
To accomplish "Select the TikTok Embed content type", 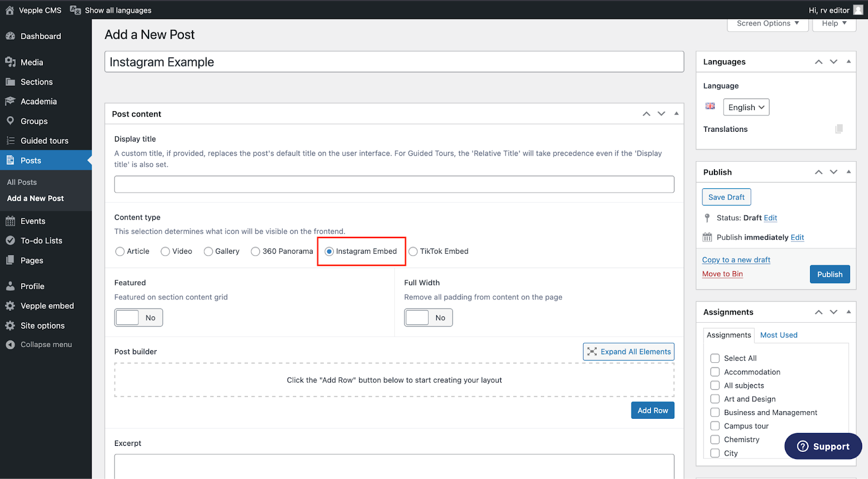I will coord(413,251).
